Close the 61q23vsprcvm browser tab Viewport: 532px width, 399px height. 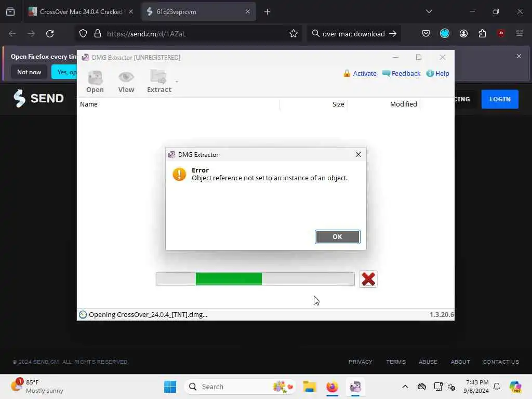248,11
